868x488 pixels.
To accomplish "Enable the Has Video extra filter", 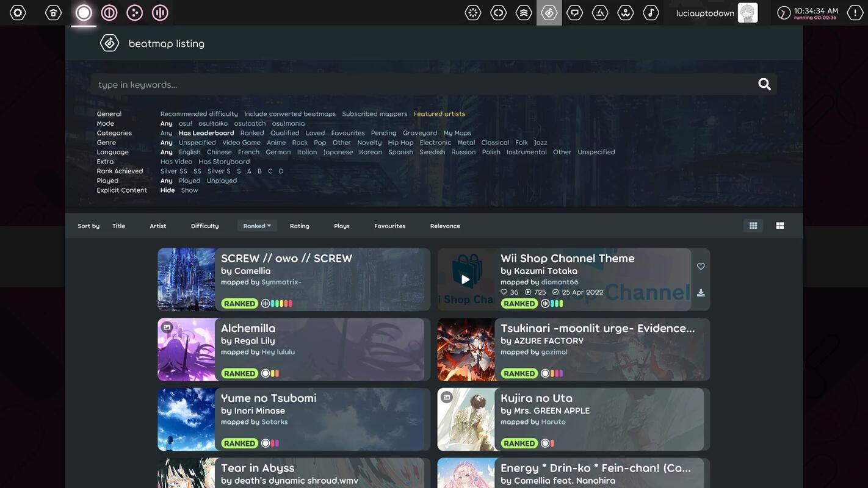I will [176, 162].
